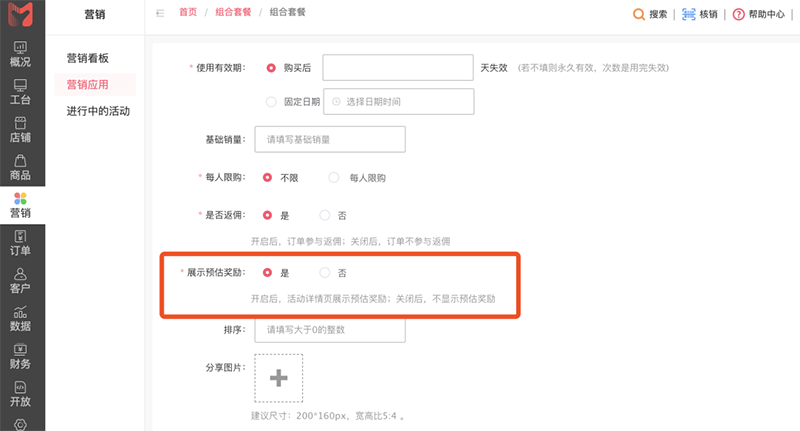Open the 概况 overview sidebar icon

coord(20,54)
